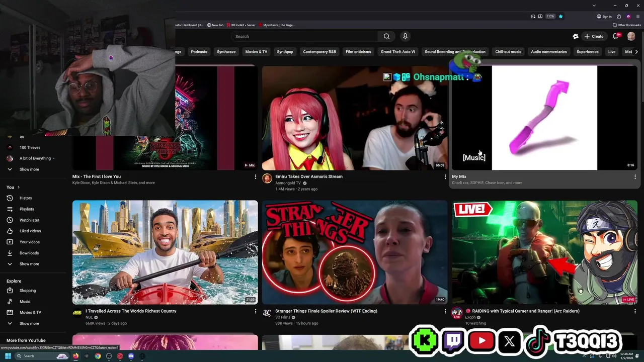Select the Synthwave chip
Viewport: 644px width, 362px height.
tap(226, 51)
